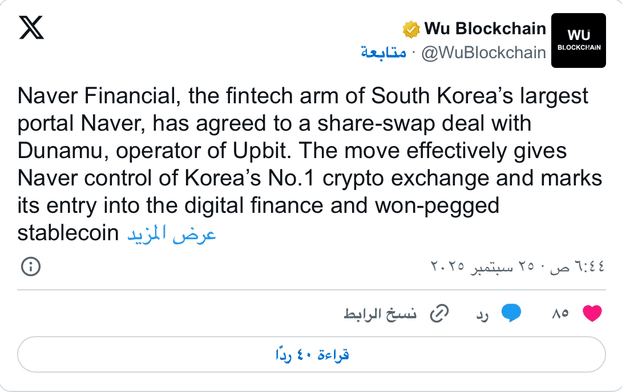Expand the tweet with عرض المزيد
Viewport: 622px width, 392px height.
pyautogui.click(x=171, y=233)
